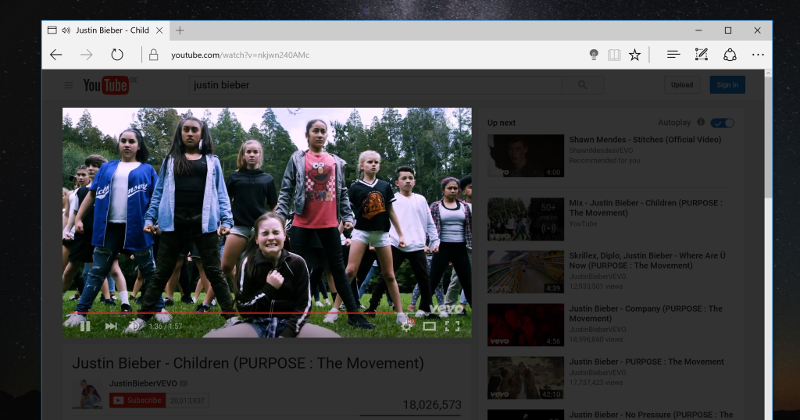The width and height of the screenshot is (800, 420).
Task: Click the YouTube search field
Action: 380,85
